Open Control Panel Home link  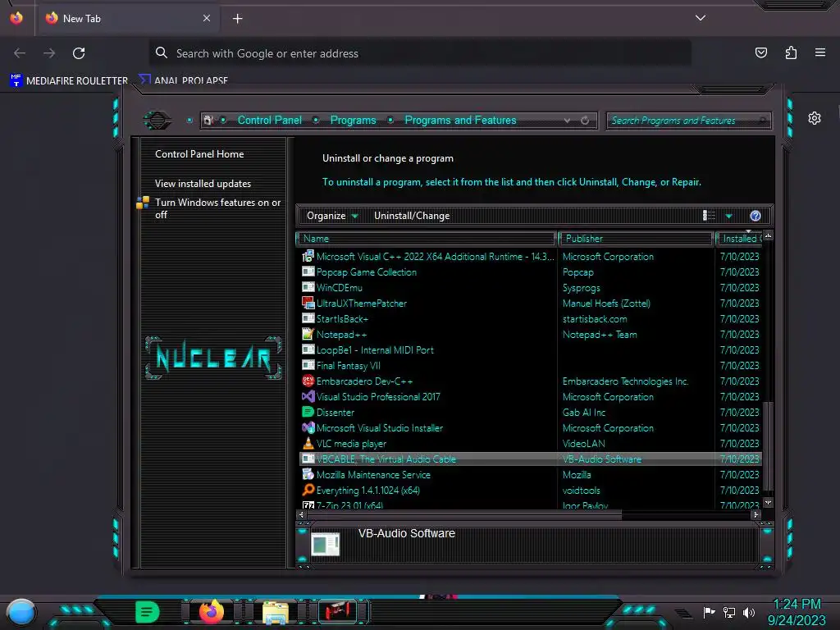pos(199,153)
